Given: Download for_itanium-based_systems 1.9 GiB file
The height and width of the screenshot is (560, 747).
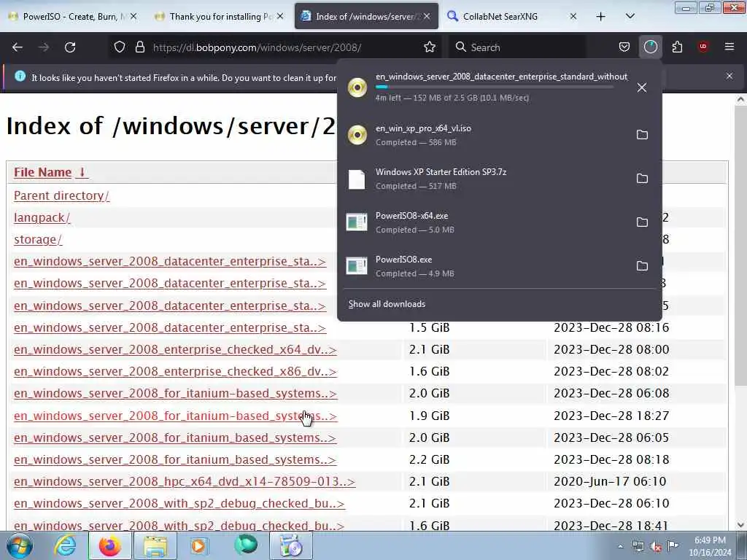Looking at the screenshot, I should click(175, 416).
